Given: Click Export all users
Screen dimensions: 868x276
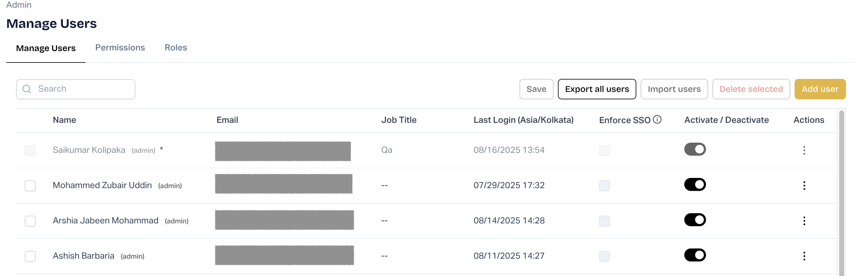Looking at the screenshot, I should pyautogui.click(x=596, y=89).
